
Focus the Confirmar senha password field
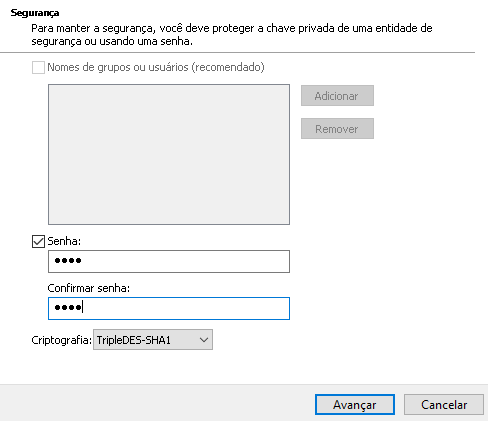pos(169,308)
